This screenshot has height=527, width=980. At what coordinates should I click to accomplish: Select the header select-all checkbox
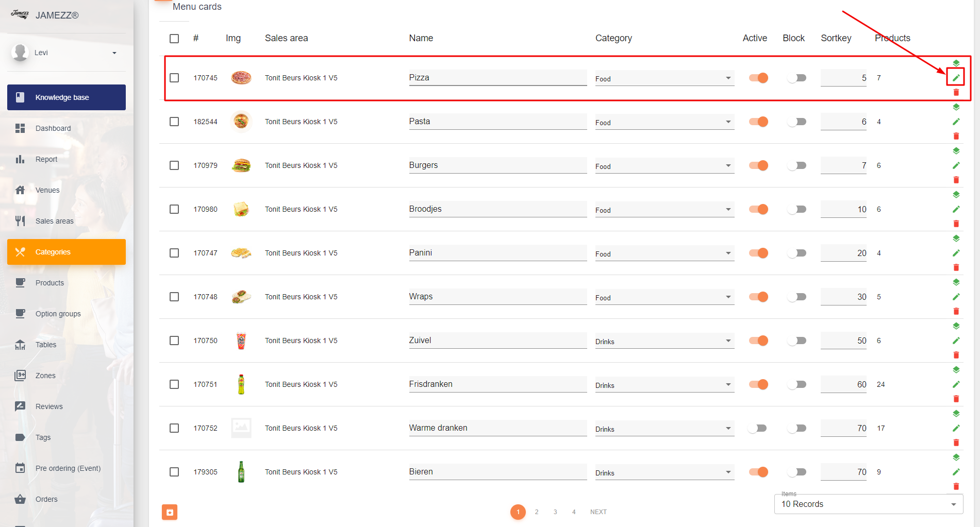[x=174, y=39]
